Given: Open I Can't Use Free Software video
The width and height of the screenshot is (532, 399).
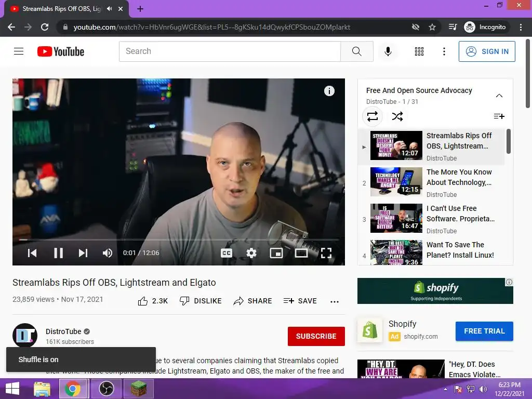Looking at the screenshot, I should point(431,219).
